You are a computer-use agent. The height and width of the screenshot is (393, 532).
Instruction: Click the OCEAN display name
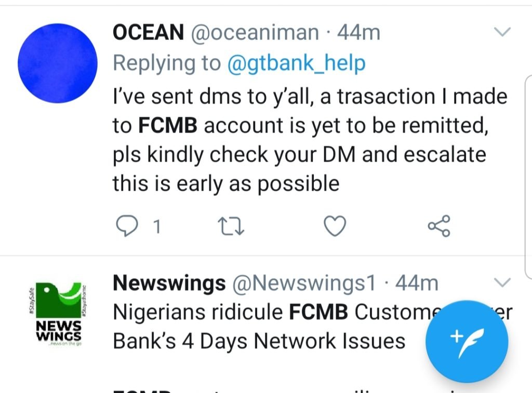click(x=148, y=33)
